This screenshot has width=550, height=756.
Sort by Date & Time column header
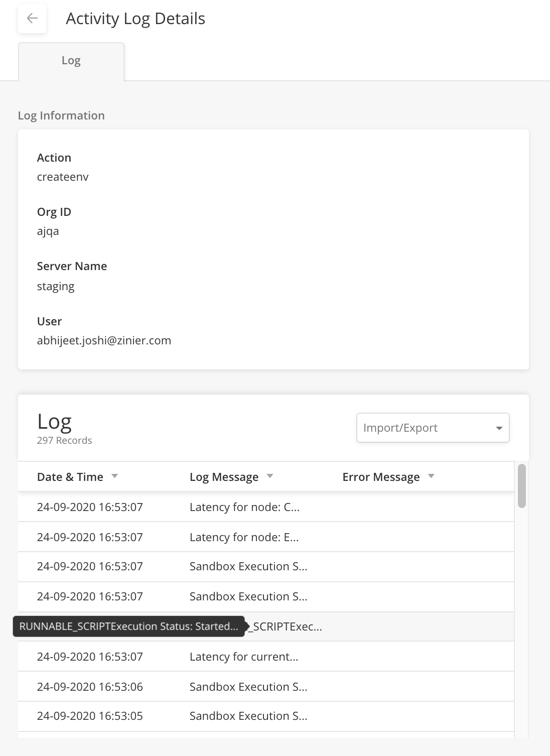70,477
